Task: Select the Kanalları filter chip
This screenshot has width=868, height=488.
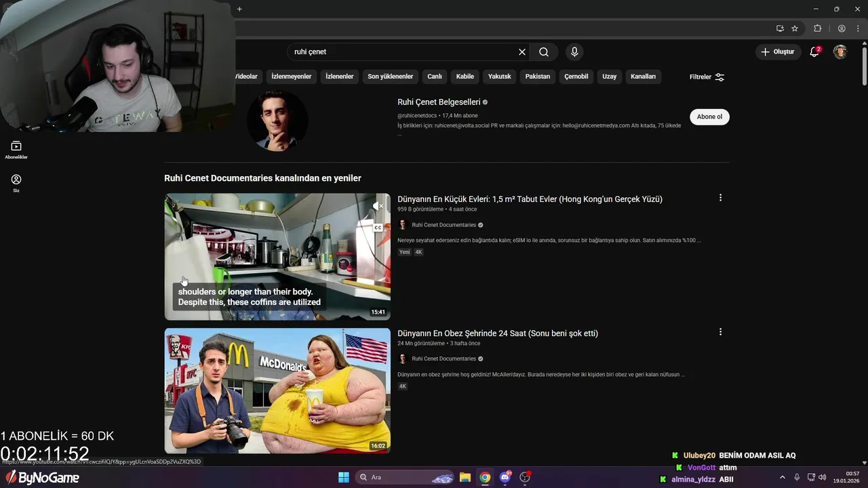Action: (644, 77)
